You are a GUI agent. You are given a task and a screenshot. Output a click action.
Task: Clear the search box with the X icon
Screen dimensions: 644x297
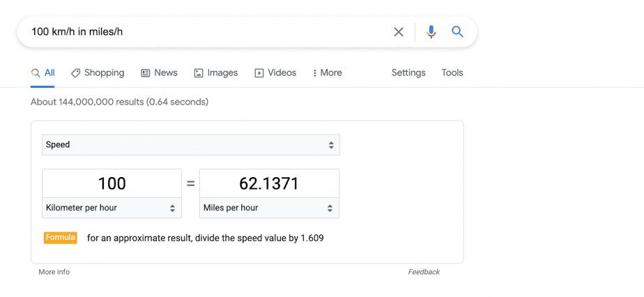click(399, 32)
